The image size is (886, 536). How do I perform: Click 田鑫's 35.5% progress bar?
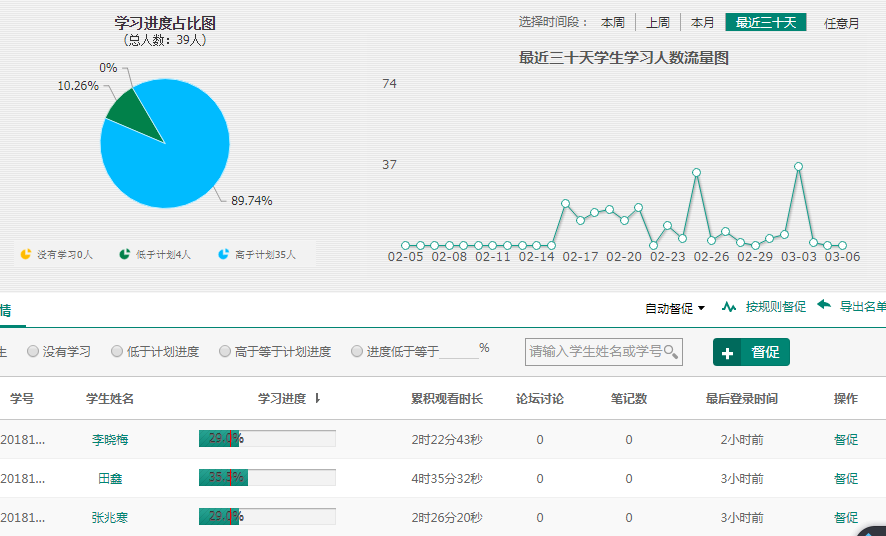(x=267, y=478)
